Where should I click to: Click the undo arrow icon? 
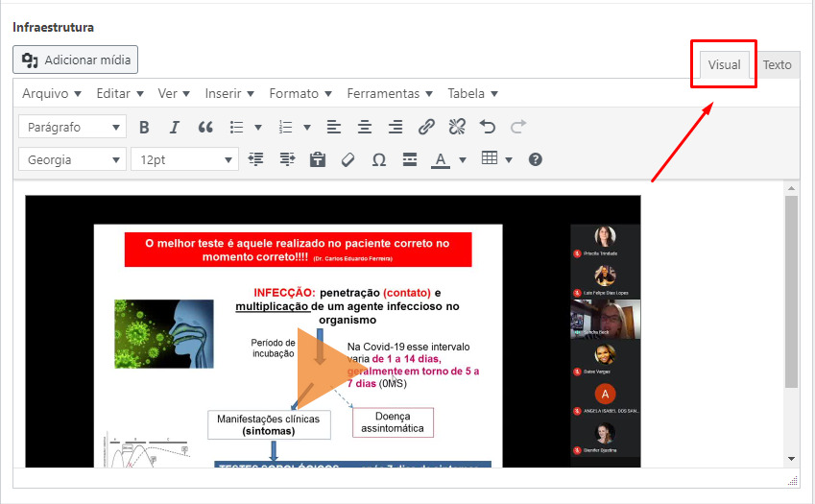(x=488, y=127)
